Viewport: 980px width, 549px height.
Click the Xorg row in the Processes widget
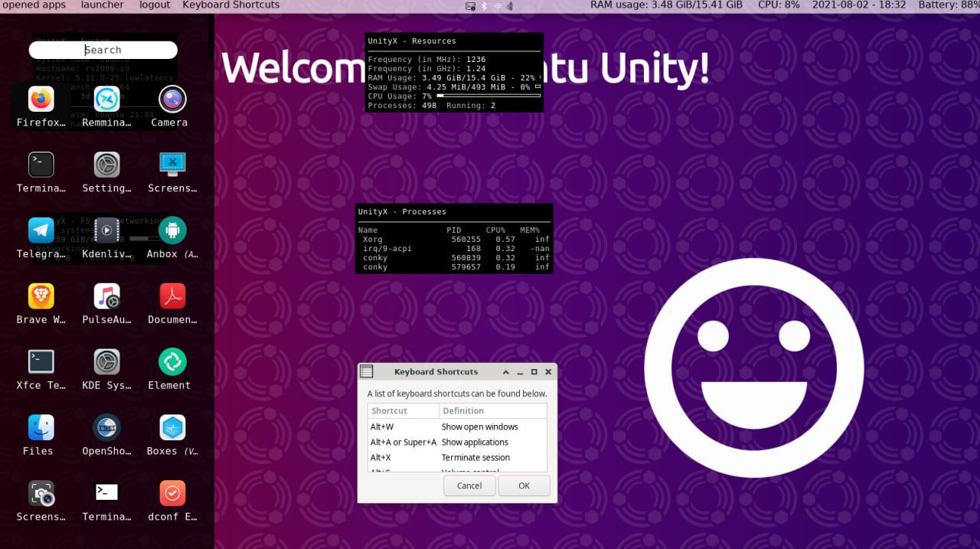pyautogui.click(x=454, y=240)
